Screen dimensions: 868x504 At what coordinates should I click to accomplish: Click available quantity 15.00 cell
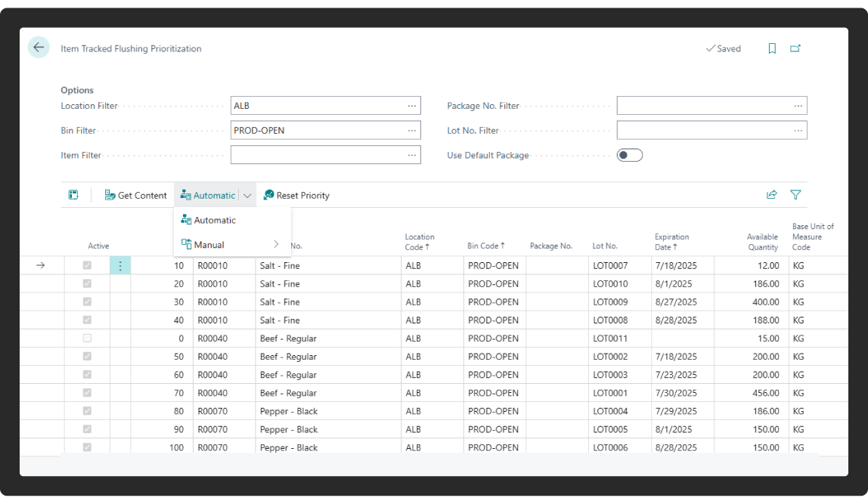(752, 339)
